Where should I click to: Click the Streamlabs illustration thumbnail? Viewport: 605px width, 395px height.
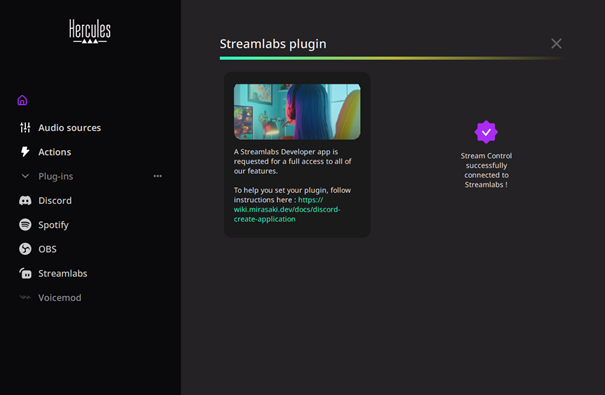(297, 112)
